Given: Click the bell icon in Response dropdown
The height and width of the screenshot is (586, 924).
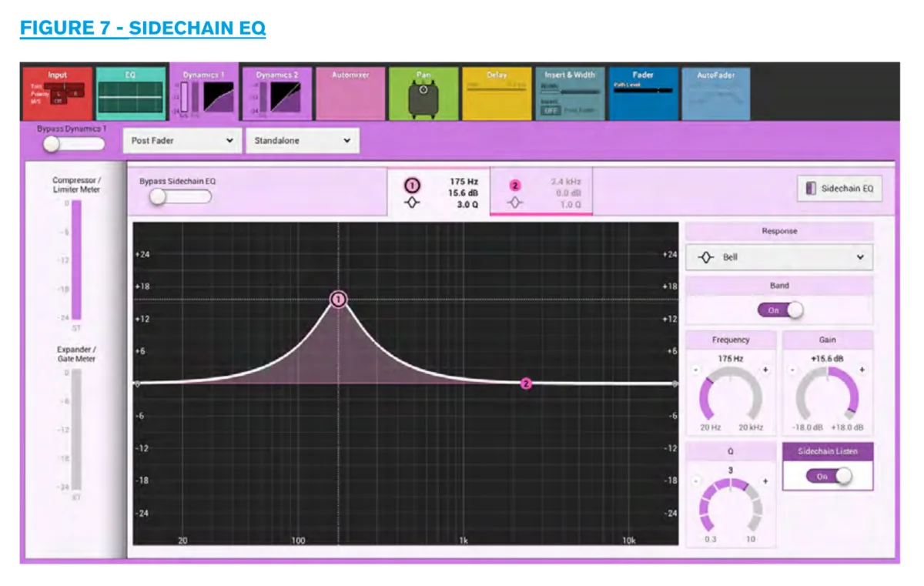Looking at the screenshot, I should click(x=705, y=257).
